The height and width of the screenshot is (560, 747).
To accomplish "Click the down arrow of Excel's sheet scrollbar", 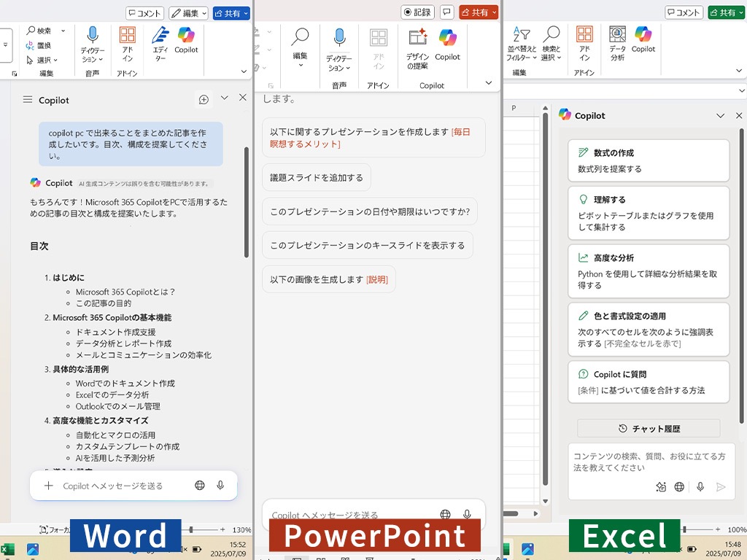I will [545, 501].
